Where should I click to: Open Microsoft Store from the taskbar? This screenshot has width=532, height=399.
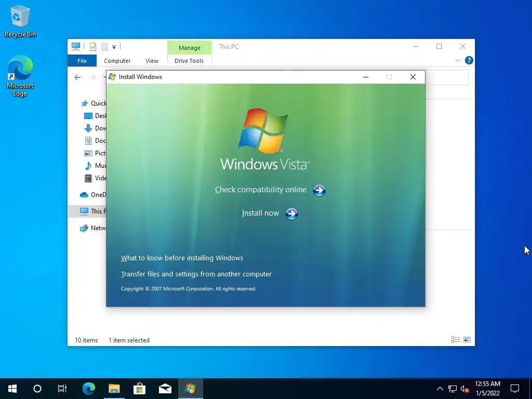[x=139, y=389]
